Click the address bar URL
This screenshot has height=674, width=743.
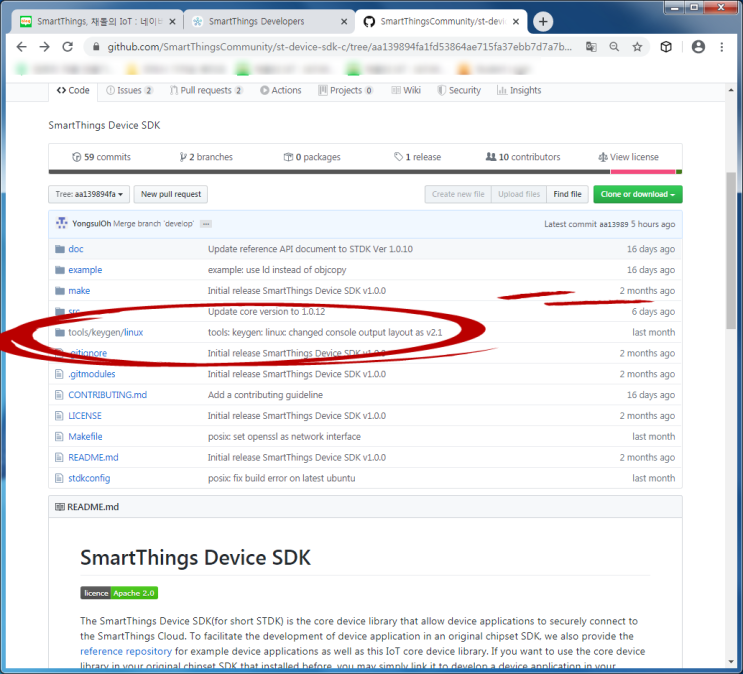(x=339, y=46)
